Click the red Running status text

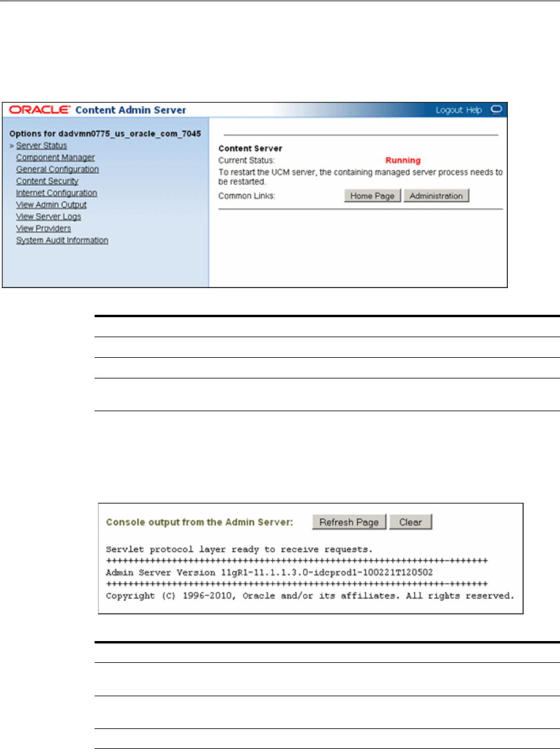(403, 161)
